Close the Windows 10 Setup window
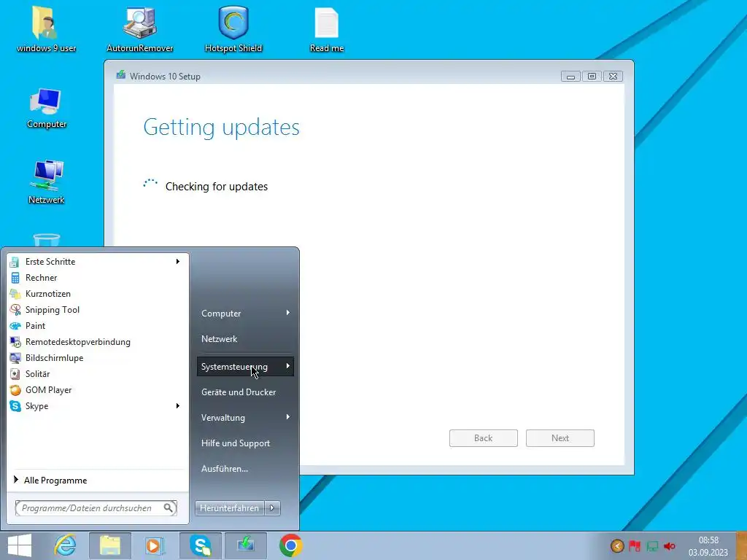Screen dimensions: 747x560 pyautogui.click(x=613, y=76)
